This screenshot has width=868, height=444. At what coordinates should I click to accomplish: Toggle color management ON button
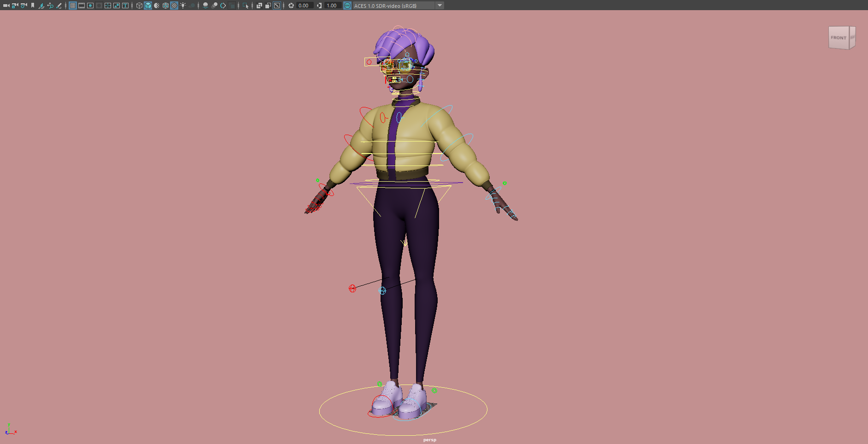pyautogui.click(x=347, y=6)
